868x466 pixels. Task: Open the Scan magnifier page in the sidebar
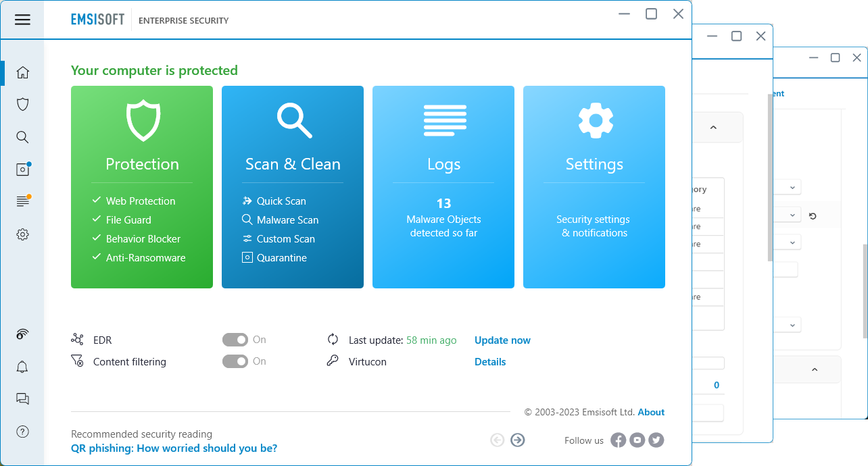tap(22, 137)
